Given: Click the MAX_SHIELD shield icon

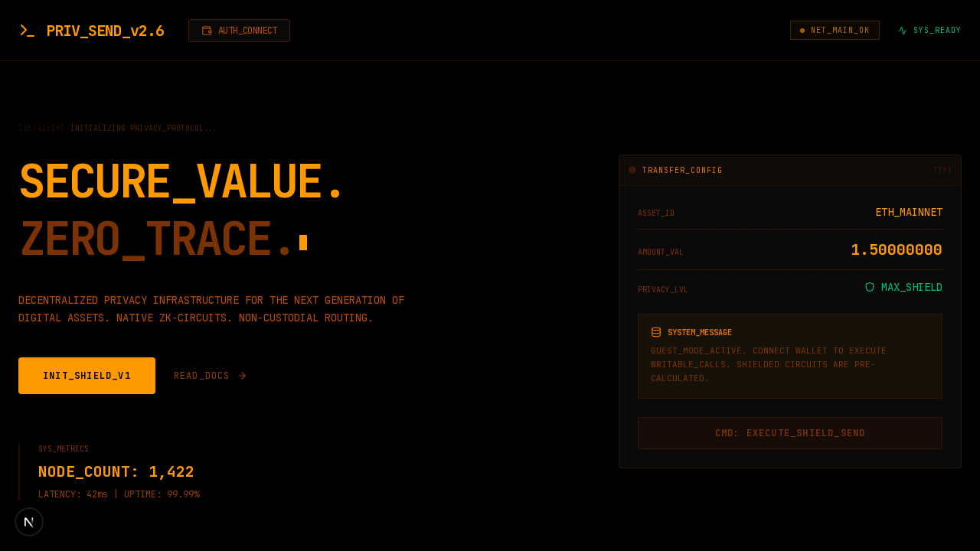Looking at the screenshot, I should (870, 287).
